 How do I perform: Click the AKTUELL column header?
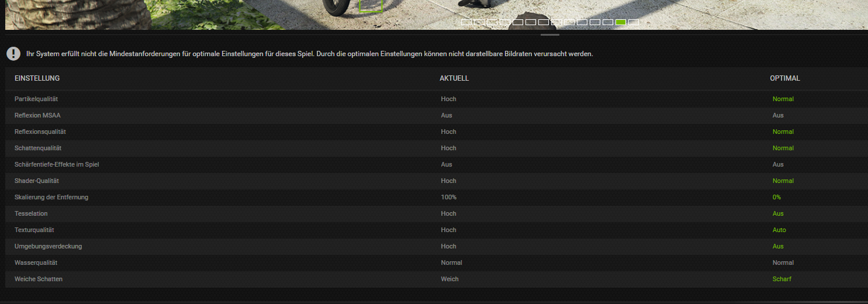[x=454, y=78]
